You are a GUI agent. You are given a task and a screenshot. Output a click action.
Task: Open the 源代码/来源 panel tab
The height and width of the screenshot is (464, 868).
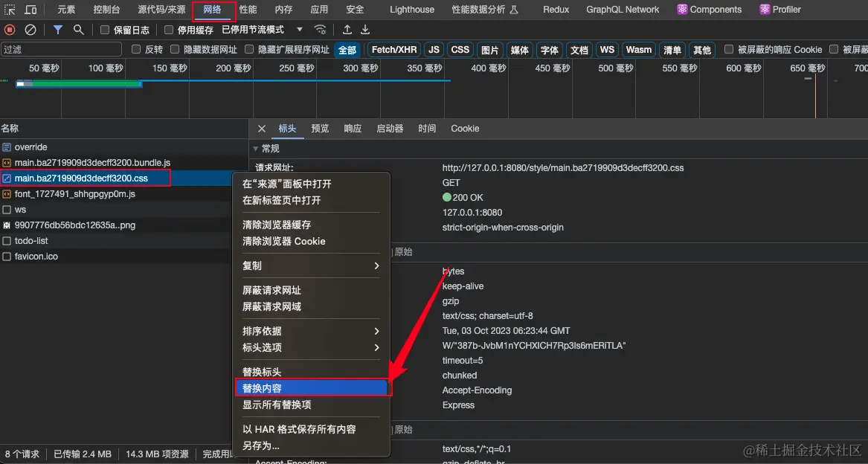(x=161, y=10)
